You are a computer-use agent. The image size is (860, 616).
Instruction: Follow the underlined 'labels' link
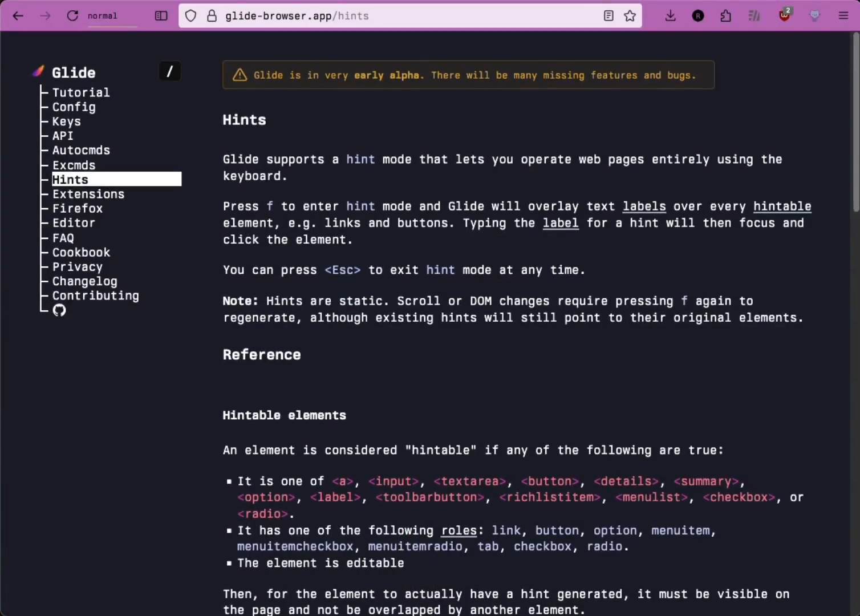coord(644,206)
